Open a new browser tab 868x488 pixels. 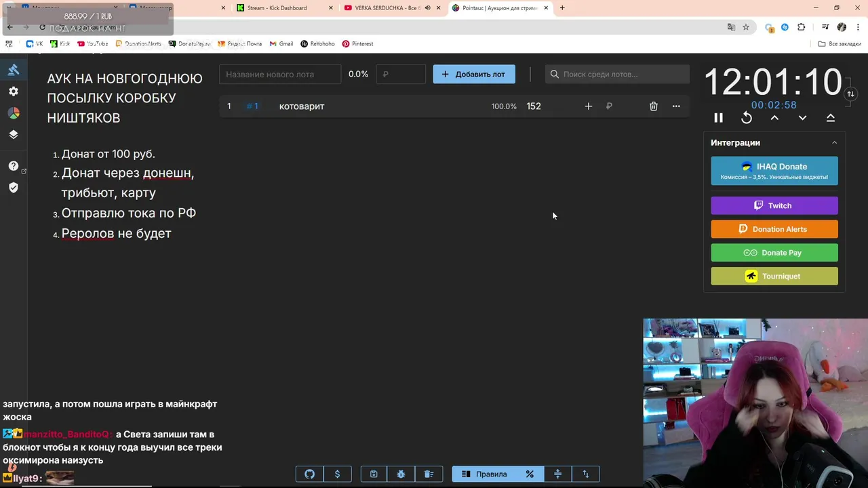562,8
